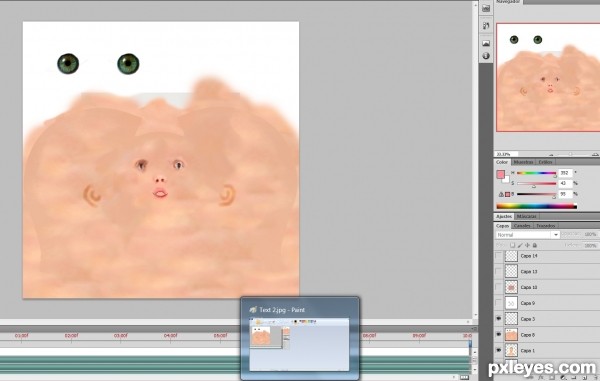600x381 pixels.
Task: Show Capa 10 layer visibility
Action: coord(499,287)
